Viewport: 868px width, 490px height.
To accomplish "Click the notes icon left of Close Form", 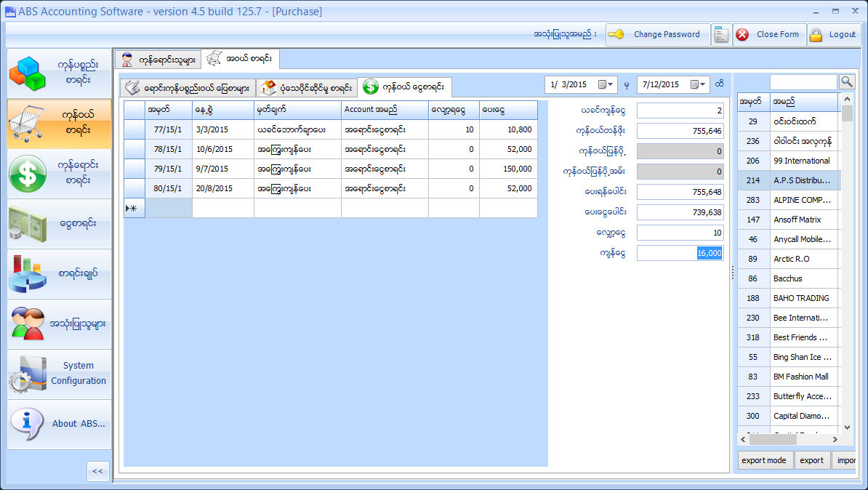I will coord(721,34).
